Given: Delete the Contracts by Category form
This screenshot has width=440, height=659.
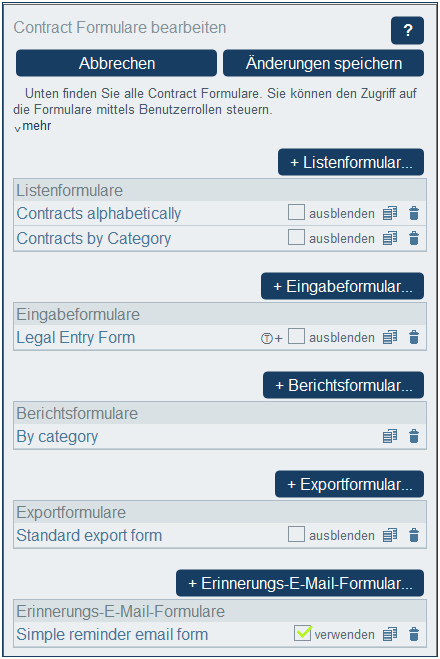Looking at the screenshot, I should (414, 238).
